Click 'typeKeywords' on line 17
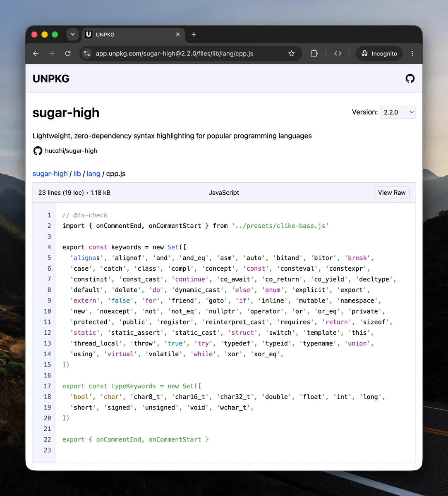Screen dimensions: 448x496 [134, 386]
